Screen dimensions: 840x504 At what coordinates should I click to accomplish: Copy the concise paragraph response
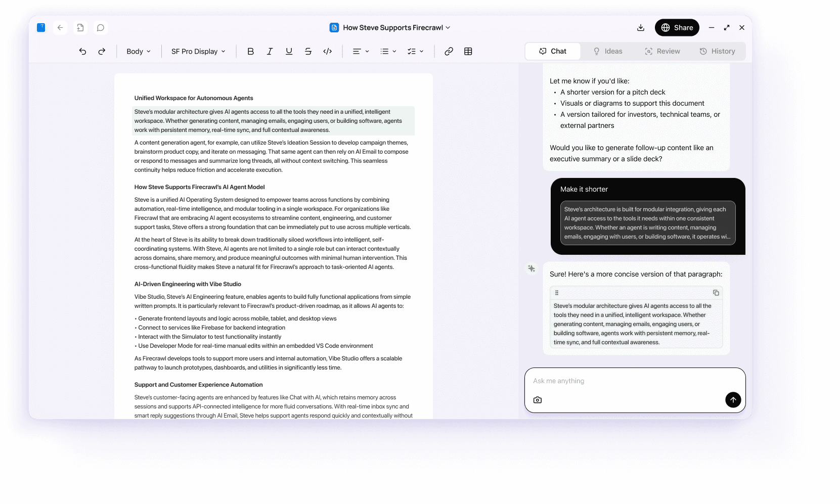716,293
